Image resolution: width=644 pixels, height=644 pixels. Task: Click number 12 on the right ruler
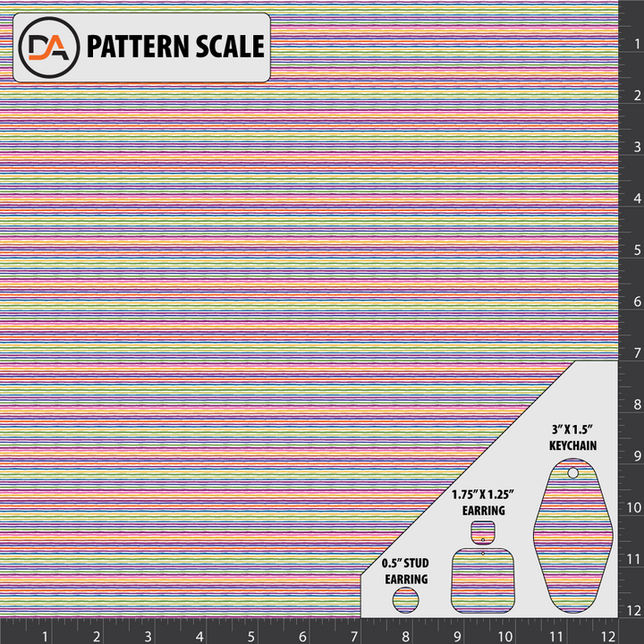634,611
